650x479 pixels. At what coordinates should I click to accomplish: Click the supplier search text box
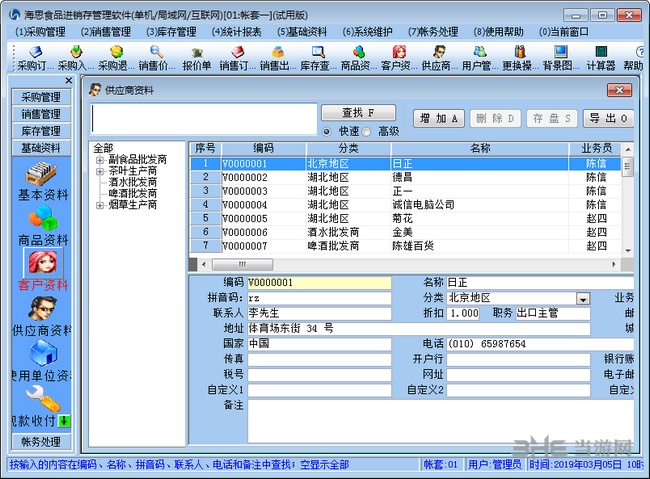[204, 119]
